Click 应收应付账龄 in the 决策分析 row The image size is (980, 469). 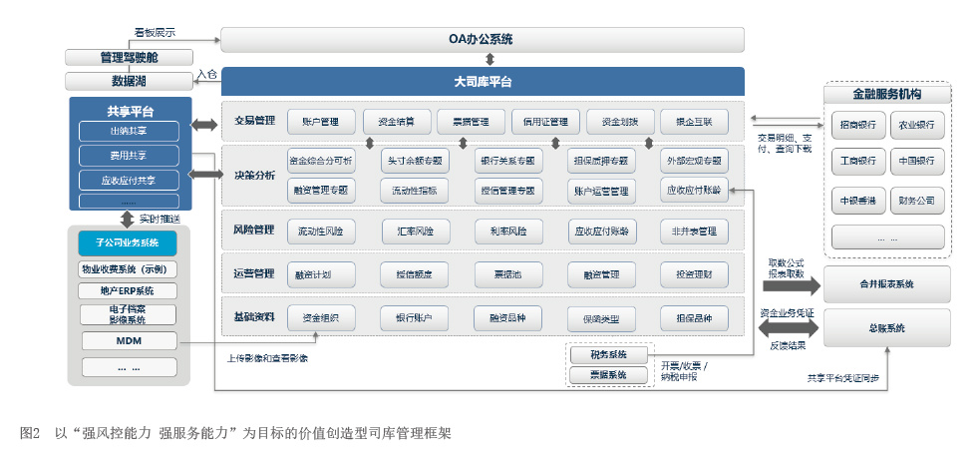(x=695, y=191)
